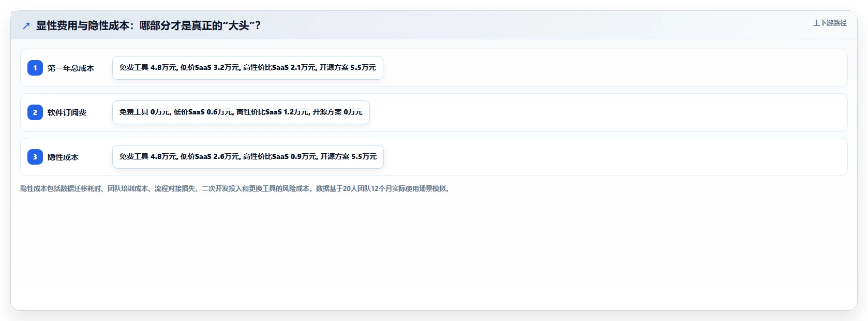868x321 pixels.
Task: Click the arrow icon beside the heading
Action: click(26, 25)
